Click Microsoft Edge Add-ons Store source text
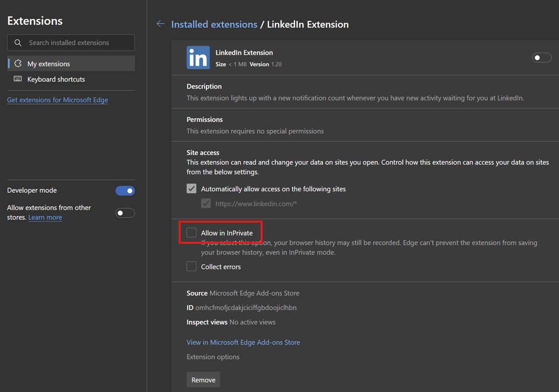559x392 pixels. 254,293
